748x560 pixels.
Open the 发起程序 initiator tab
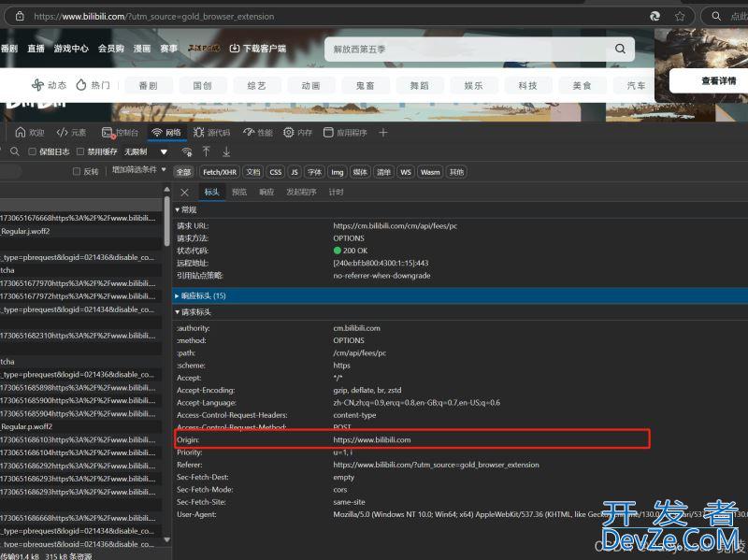coord(301,193)
